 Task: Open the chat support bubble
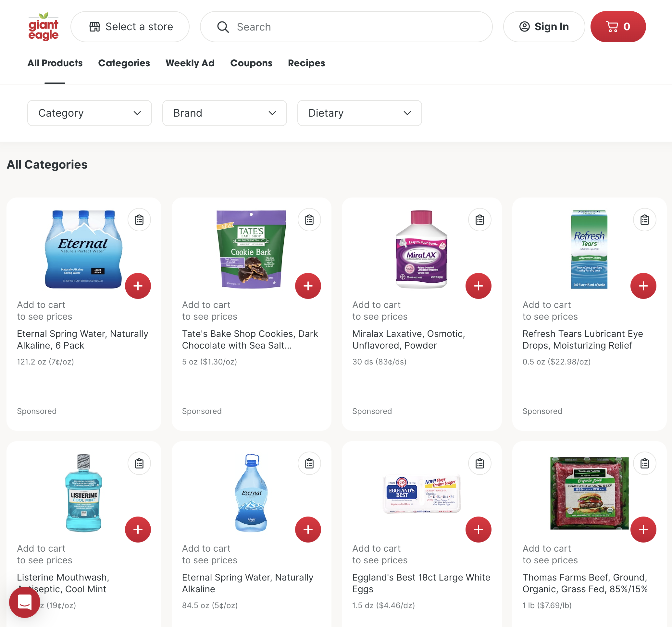pos(25,602)
